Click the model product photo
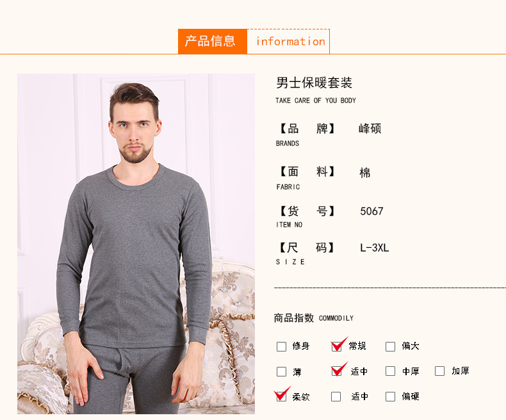 (x=136, y=244)
